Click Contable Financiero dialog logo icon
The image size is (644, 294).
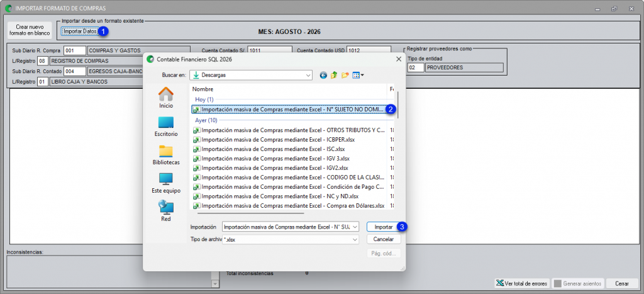(150, 59)
